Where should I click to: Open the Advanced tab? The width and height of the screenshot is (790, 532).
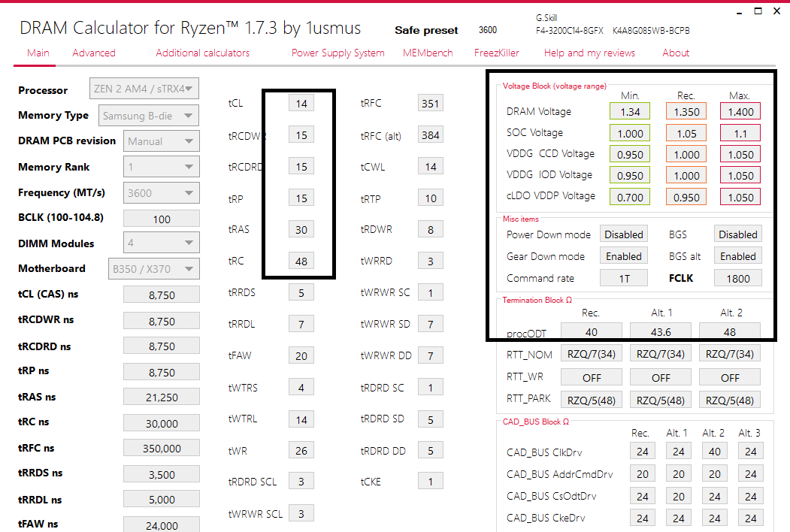pos(94,53)
